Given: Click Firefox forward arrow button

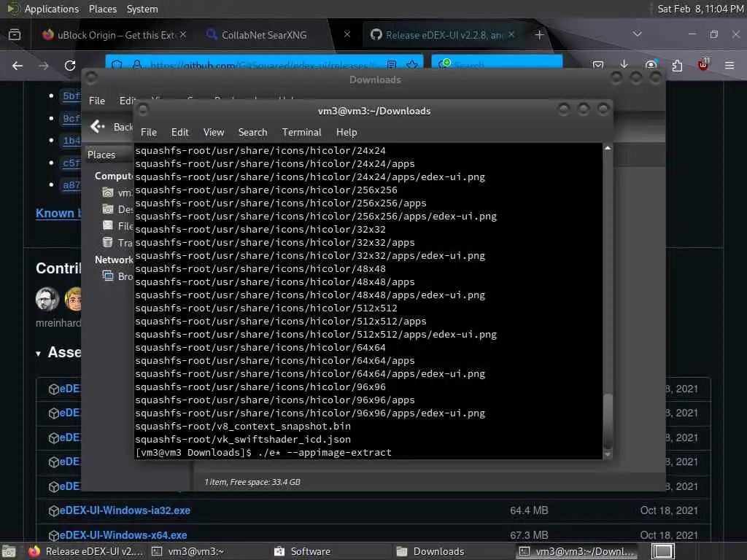Looking at the screenshot, I should click(x=43, y=65).
